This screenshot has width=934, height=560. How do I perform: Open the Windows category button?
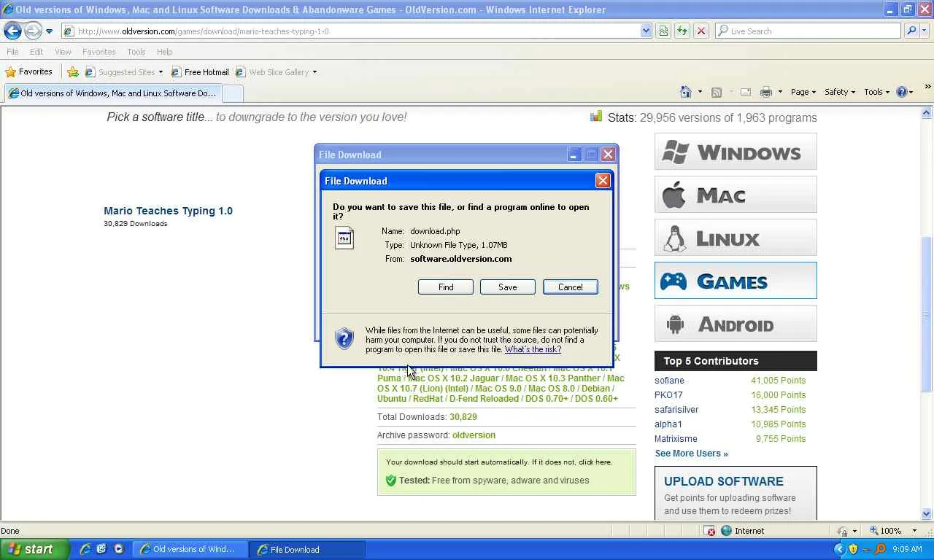point(736,152)
